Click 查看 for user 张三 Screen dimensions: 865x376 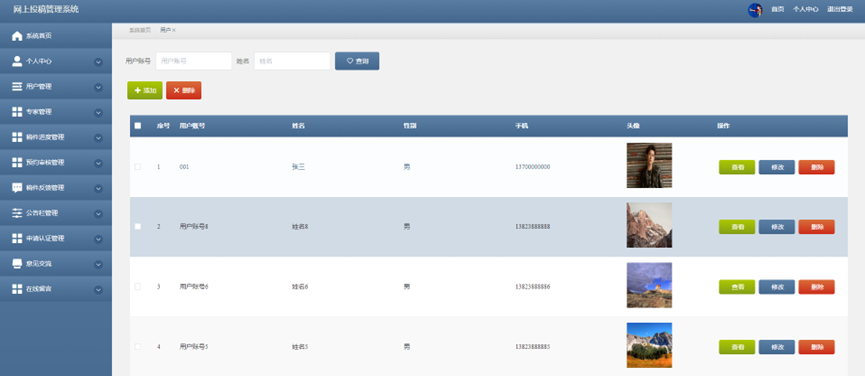pos(737,167)
